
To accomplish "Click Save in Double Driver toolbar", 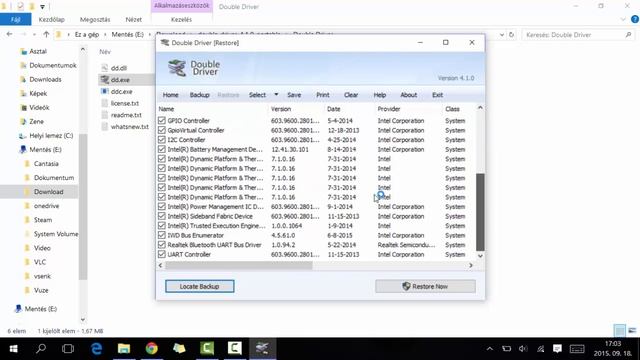I will (x=294, y=95).
